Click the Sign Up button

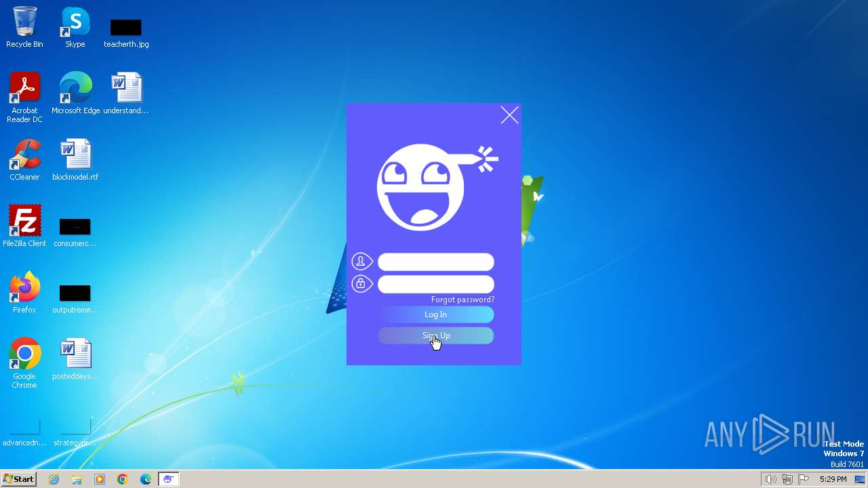click(x=435, y=335)
